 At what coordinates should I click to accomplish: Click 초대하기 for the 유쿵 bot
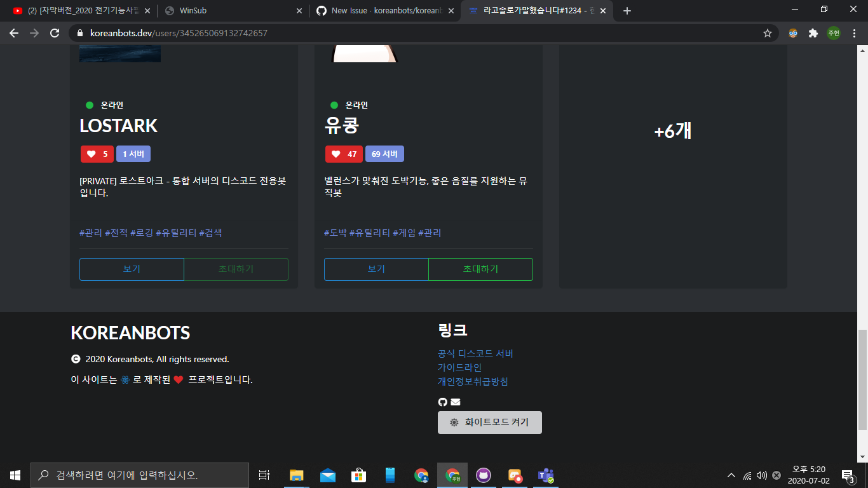click(x=480, y=269)
